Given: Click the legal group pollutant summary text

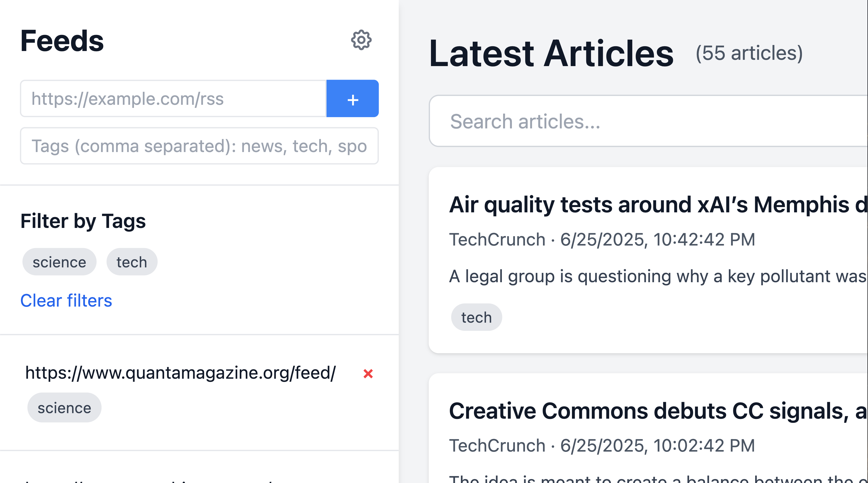Looking at the screenshot, I should coord(658,276).
